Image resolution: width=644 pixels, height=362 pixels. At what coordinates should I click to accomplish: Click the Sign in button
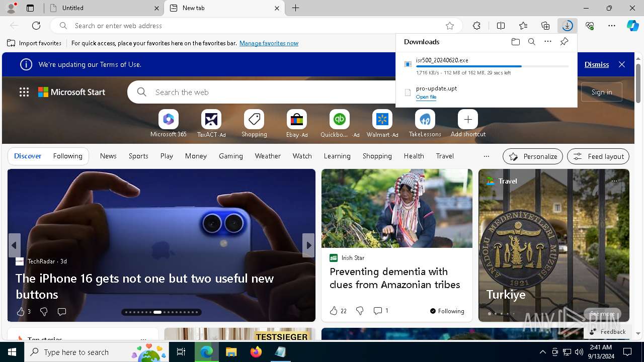[x=602, y=92]
